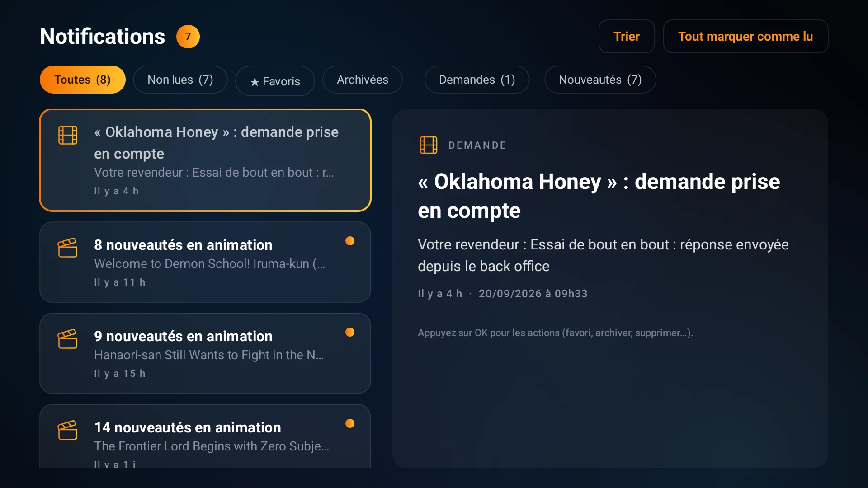The width and height of the screenshot is (868, 488).
Task: Click 'Il y a 11 h' timestamp
Action: tap(120, 282)
